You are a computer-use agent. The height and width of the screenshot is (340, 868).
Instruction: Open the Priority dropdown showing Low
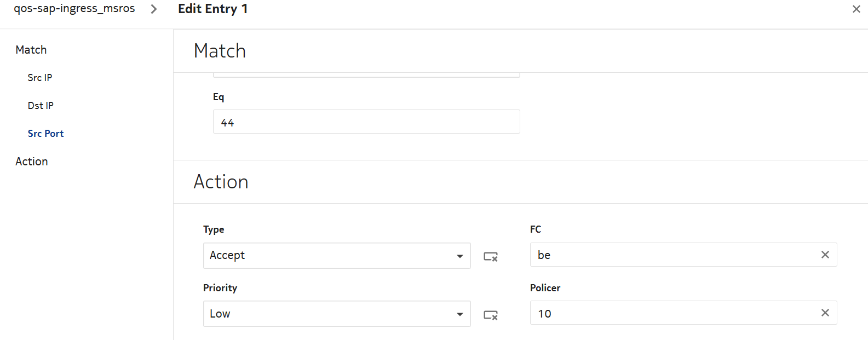[329, 314]
